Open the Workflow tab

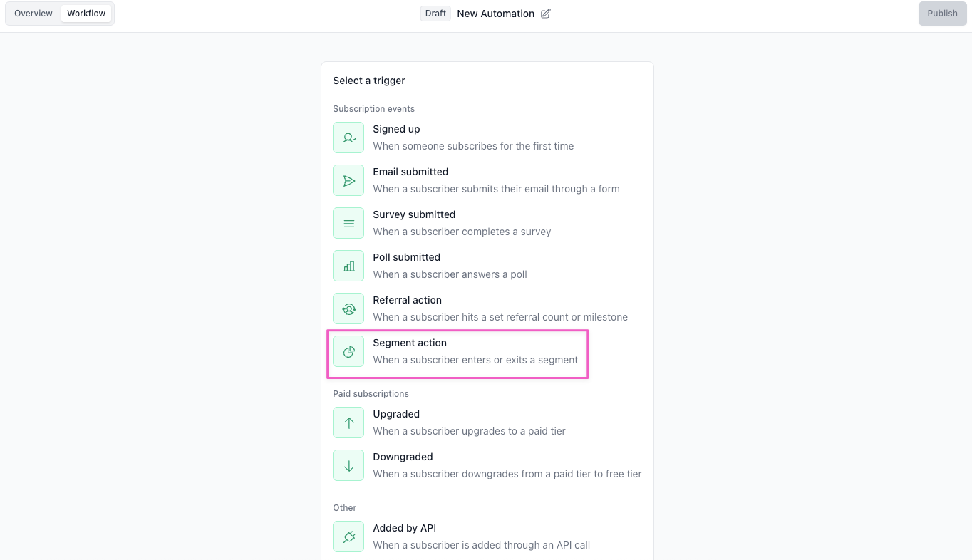(x=86, y=14)
